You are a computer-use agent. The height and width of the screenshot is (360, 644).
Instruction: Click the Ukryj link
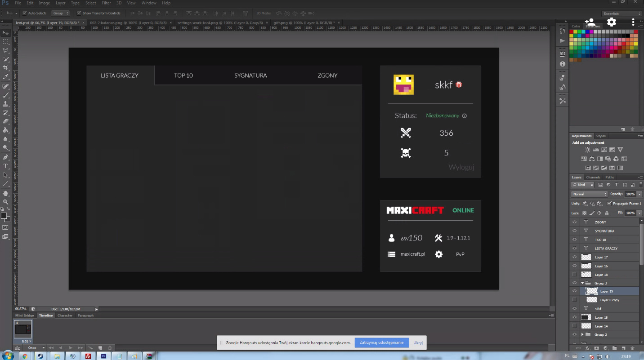pos(418,342)
